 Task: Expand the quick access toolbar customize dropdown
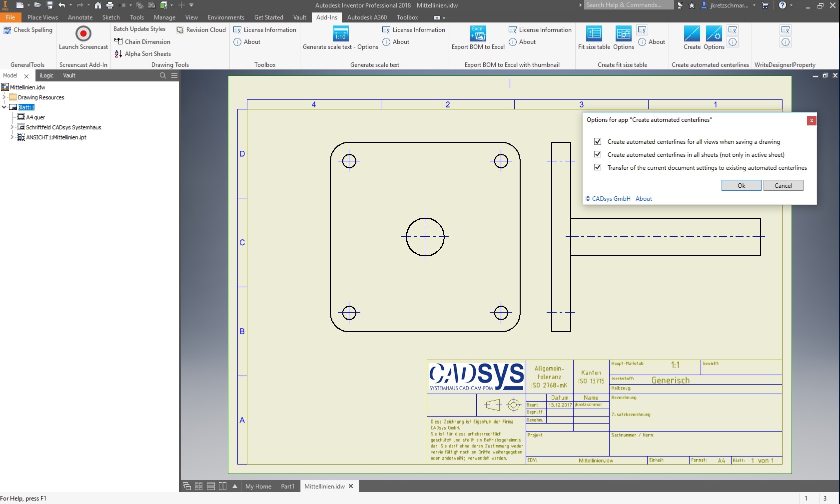coord(191,5)
